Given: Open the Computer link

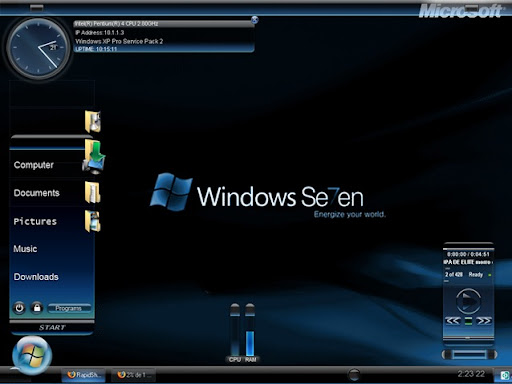Looking at the screenshot, I should [34, 165].
